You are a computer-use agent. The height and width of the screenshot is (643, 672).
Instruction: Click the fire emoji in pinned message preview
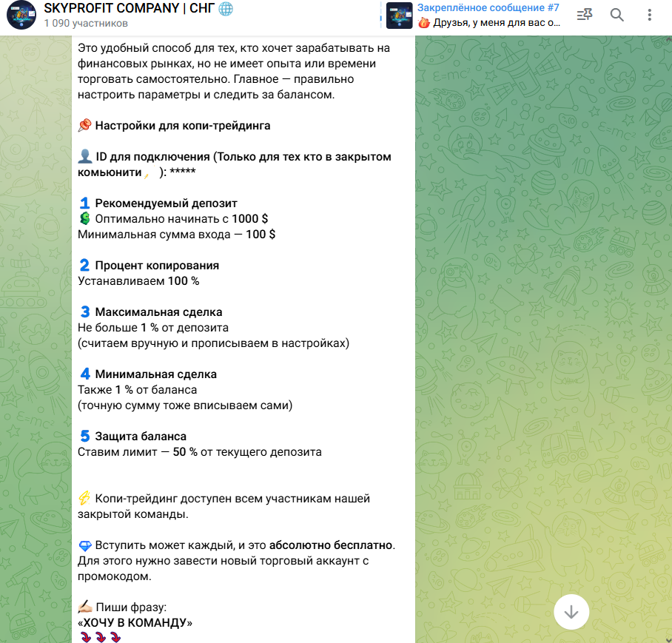[x=424, y=23]
